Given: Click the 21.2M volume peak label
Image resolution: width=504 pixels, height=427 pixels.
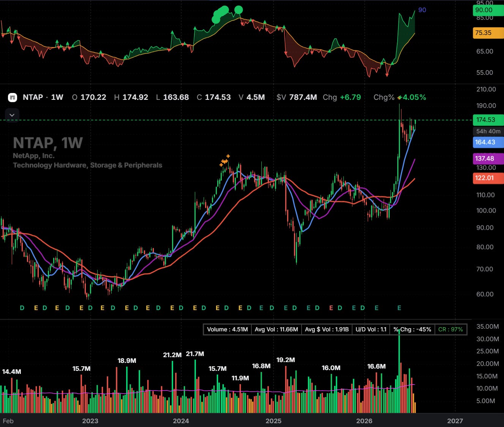Looking at the screenshot, I should click(x=172, y=355).
